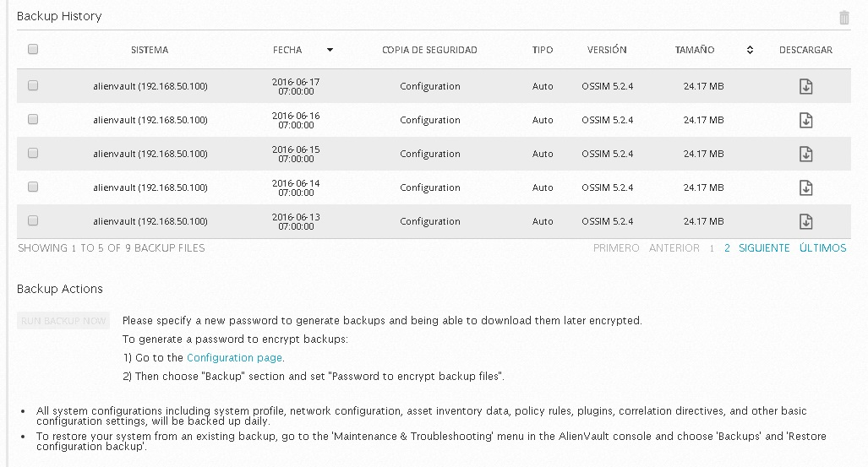Go to page 2 of backups

727,248
